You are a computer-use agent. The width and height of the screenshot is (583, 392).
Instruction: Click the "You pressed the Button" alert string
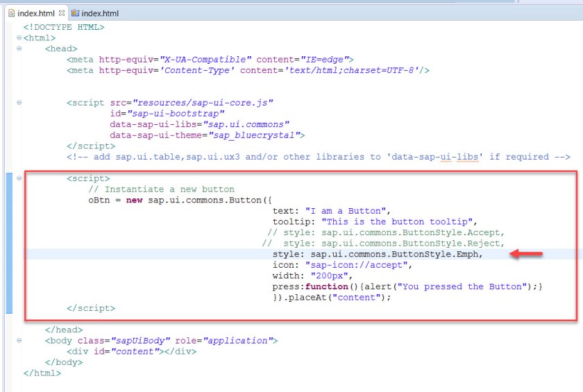tap(462, 286)
